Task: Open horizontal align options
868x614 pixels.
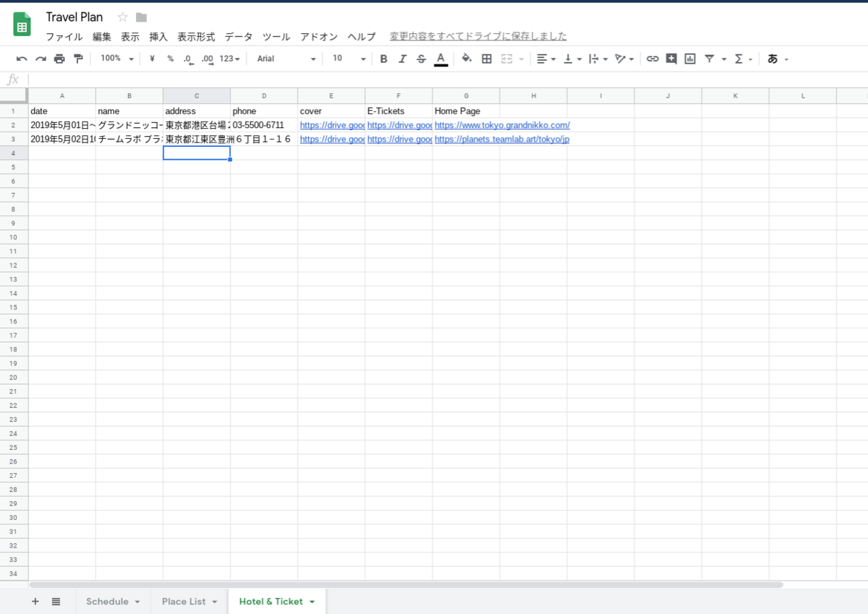Action: pos(546,59)
